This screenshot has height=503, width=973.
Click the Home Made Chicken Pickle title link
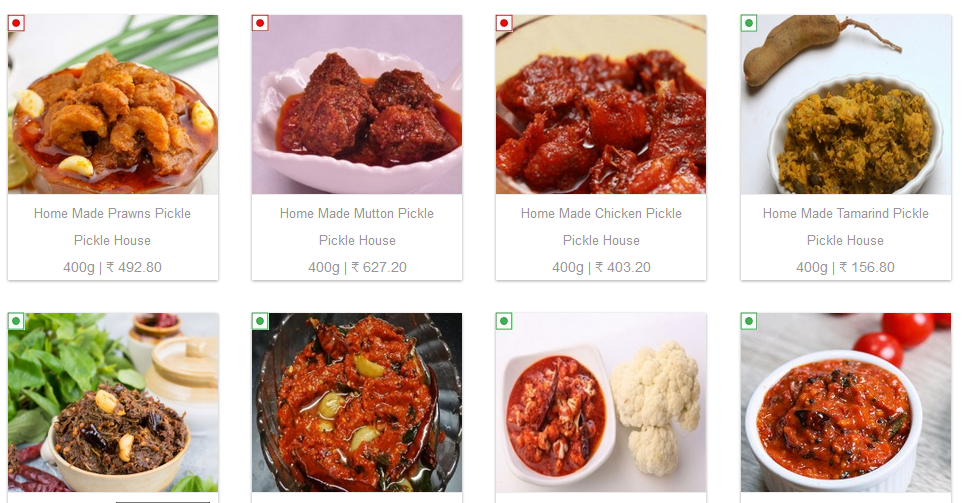coord(601,213)
